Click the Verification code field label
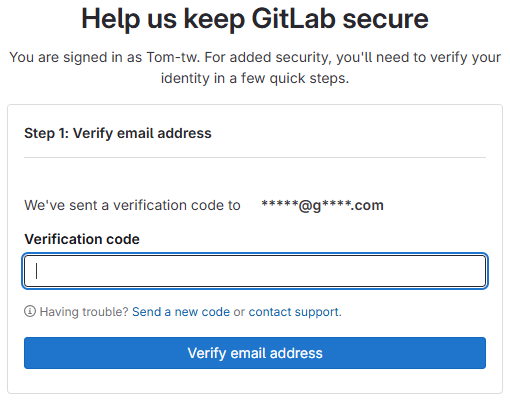Image resolution: width=510 pixels, height=401 pixels. pyautogui.click(x=82, y=239)
